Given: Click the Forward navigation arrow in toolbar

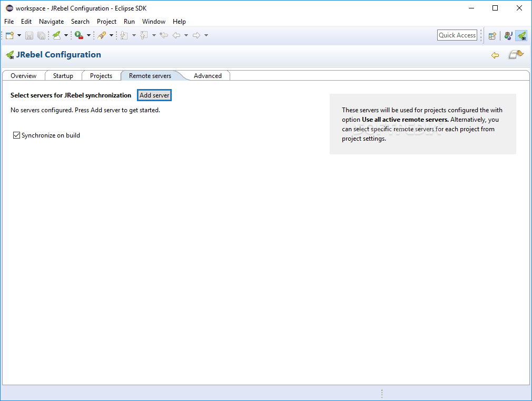Looking at the screenshot, I should [196, 35].
